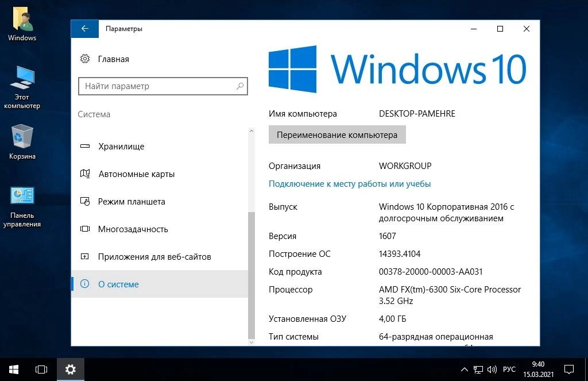This screenshot has height=381, width=588.
Task: Select Хранилище in the sidebar
Action: point(160,146)
